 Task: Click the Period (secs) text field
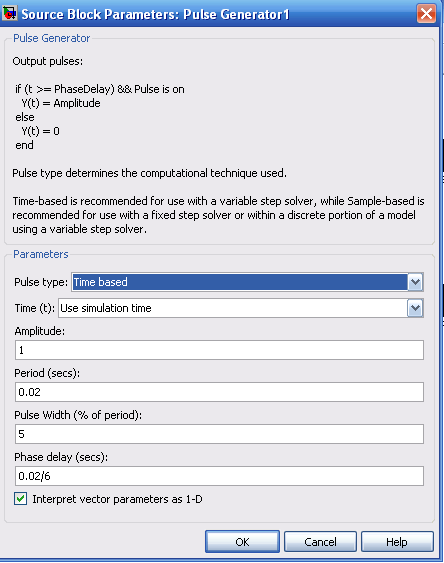coord(219,392)
